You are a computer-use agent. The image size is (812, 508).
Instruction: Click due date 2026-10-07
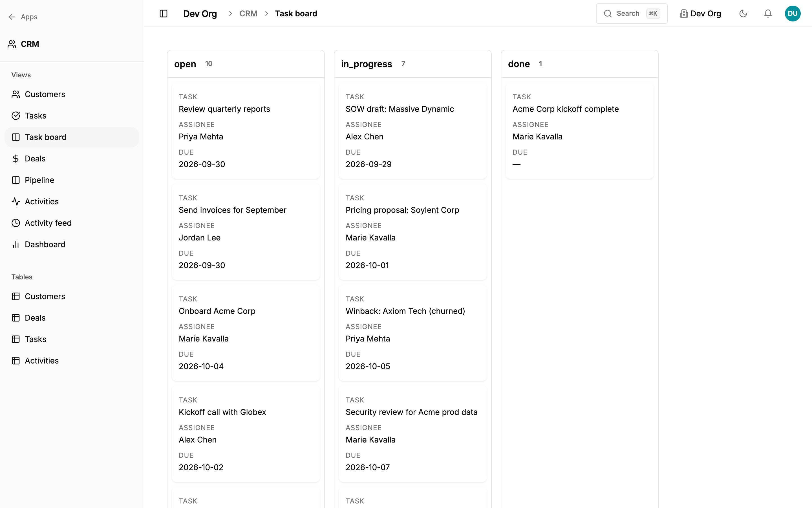pos(368,467)
